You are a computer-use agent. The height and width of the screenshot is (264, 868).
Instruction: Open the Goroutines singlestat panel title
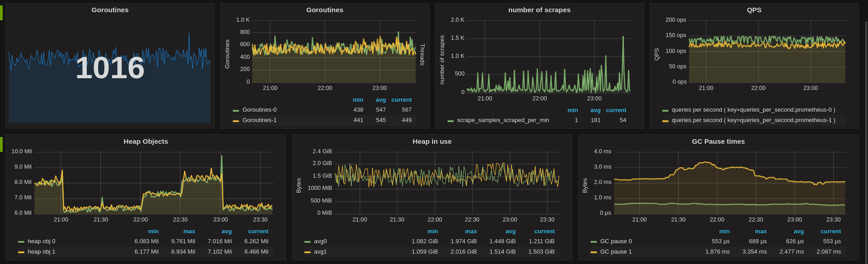(110, 10)
